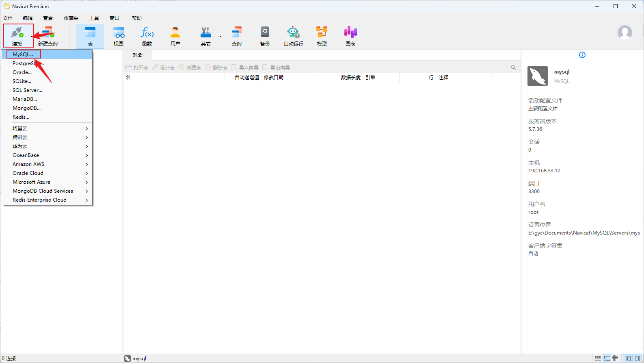Open the 编辑 menu
The image size is (644, 363).
click(x=28, y=18)
